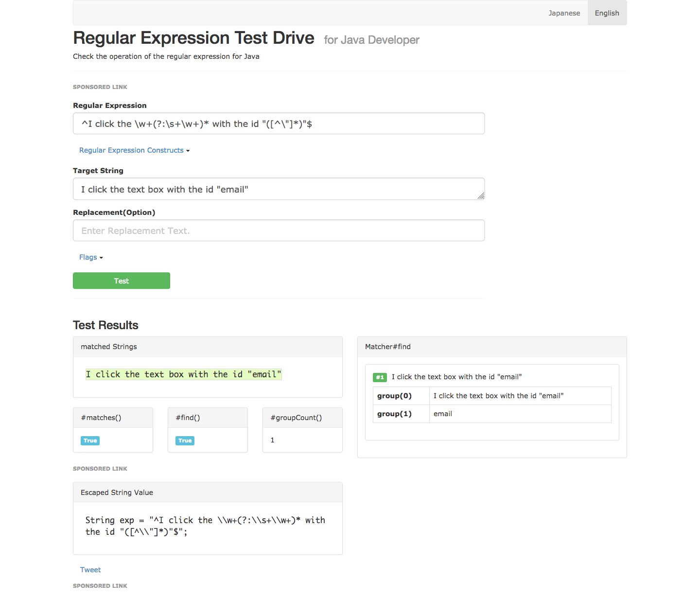Click the #groupCount() value 1
Image resolution: width=700 pixels, height=599 pixels.
pos(272,440)
